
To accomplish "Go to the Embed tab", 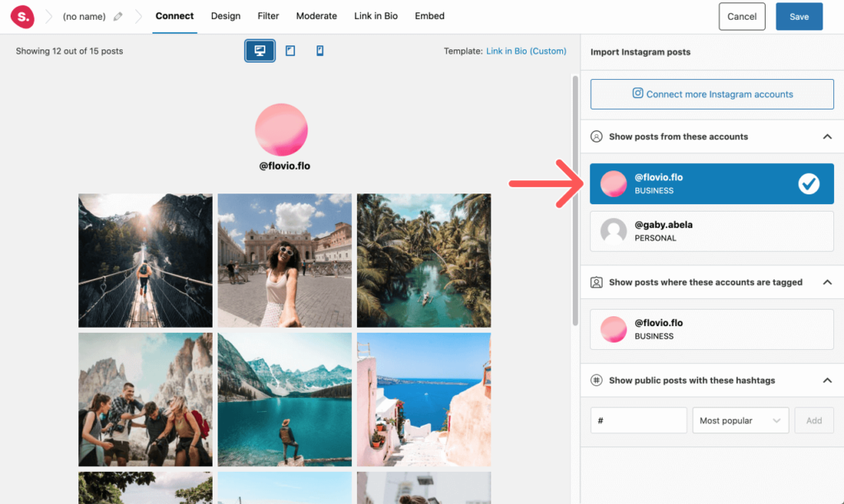I will [x=429, y=16].
